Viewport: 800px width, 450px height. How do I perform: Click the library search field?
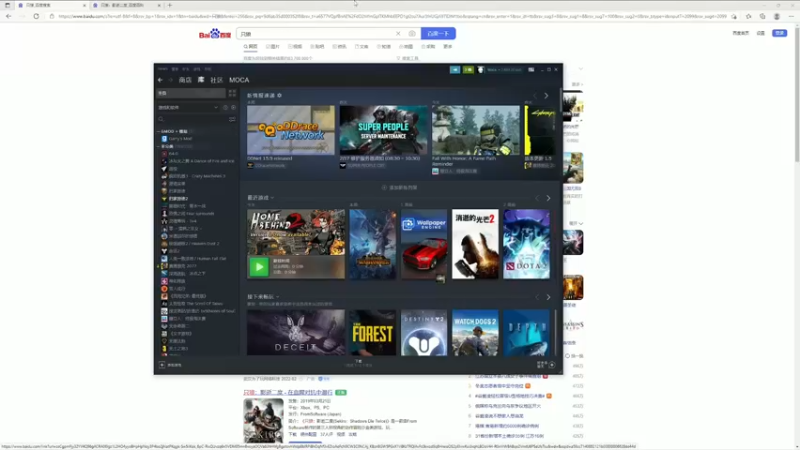192,119
